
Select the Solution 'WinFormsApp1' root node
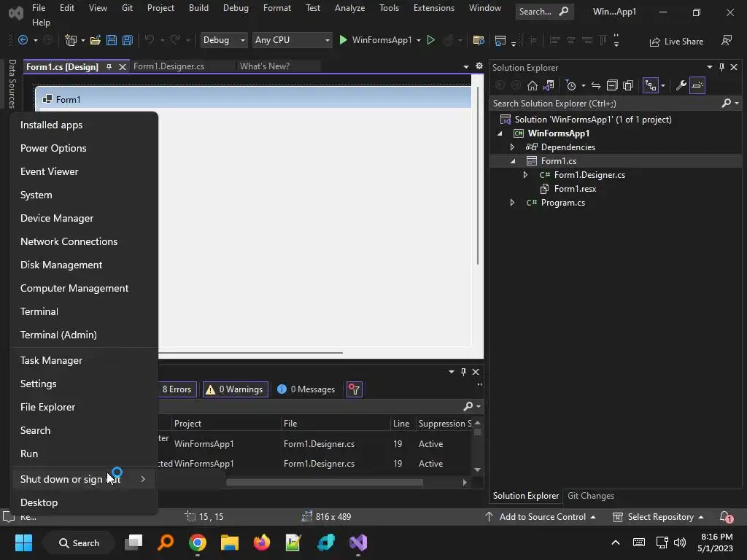pos(593,120)
